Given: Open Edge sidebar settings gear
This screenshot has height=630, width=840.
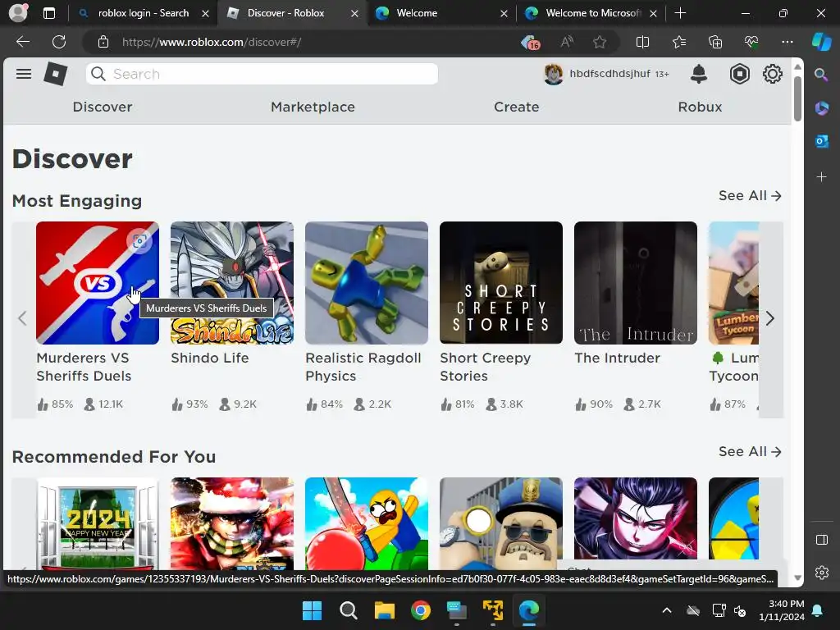Looking at the screenshot, I should click(x=821, y=573).
